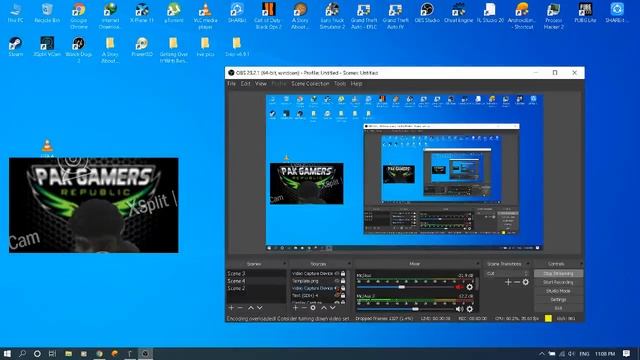Open the transition properties gear icon
The height and width of the screenshot is (360, 640).
point(526,282)
